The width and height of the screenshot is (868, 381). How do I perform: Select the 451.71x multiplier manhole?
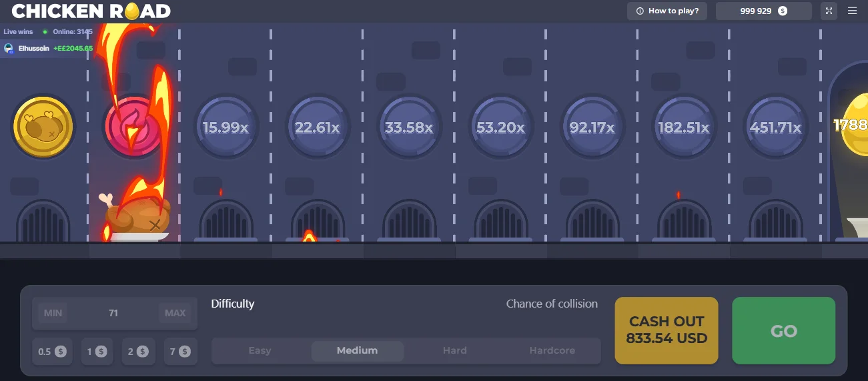click(775, 127)
